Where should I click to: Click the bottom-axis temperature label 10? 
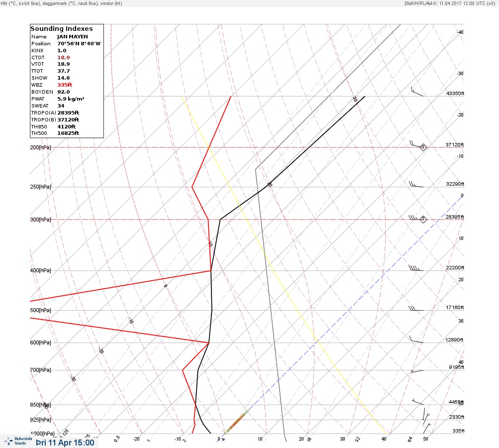pyautogui.click(x=260, y=439)
